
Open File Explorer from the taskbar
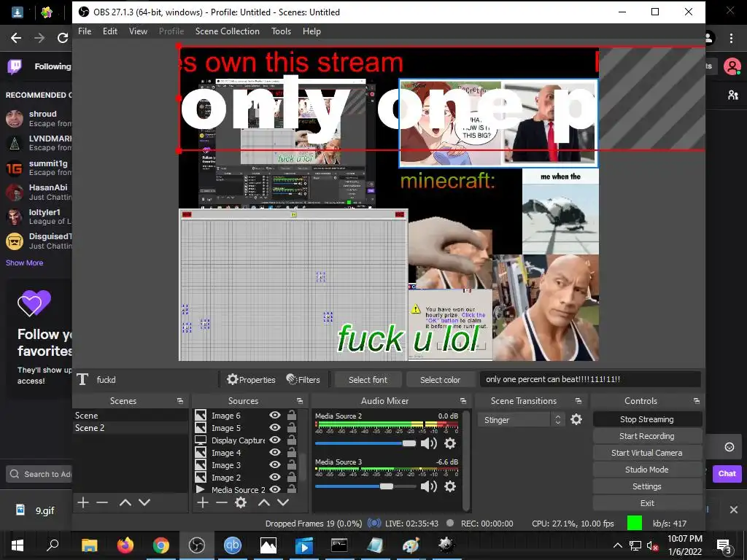[x=89, y=545]
